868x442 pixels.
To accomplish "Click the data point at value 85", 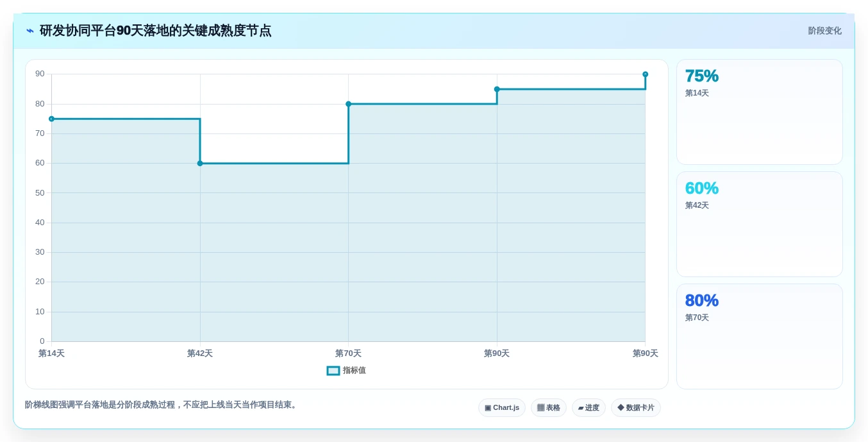I will pyautogui.click(x=497, y=89).
